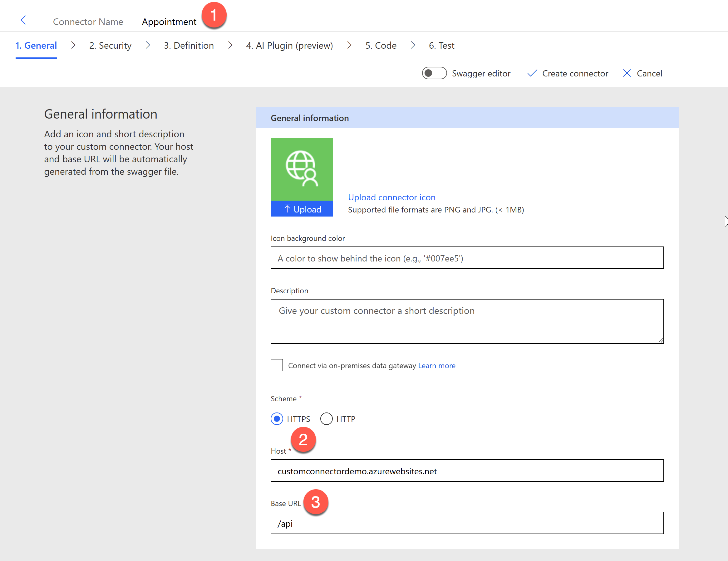The width and height of the screenshot is (728, 561).
Task: Toggle the Swagger editor switch
Action: coord(434,73)
